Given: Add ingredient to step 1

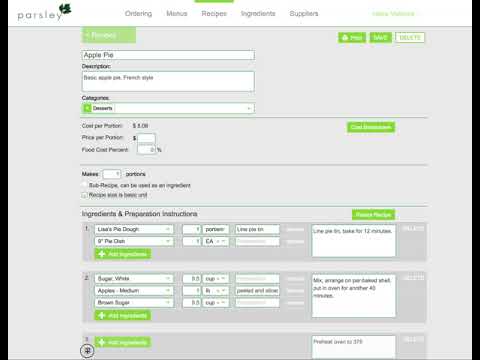Looking at the screenshot, I should click(123, 254).
